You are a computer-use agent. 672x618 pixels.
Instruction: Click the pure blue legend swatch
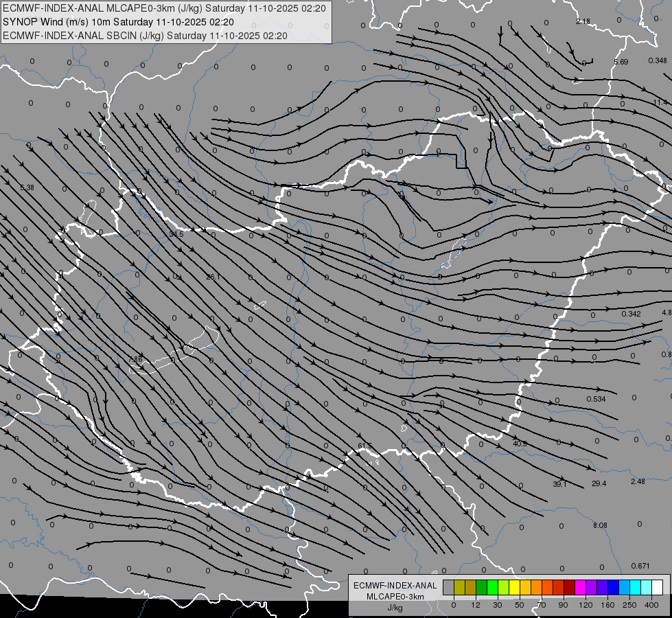pos(613,587)
